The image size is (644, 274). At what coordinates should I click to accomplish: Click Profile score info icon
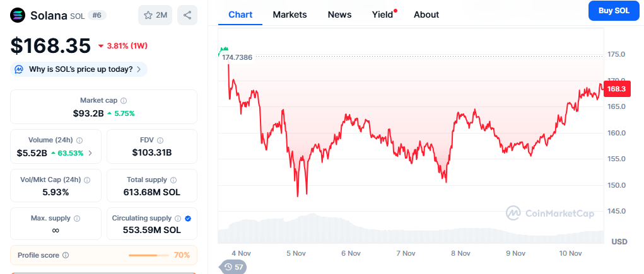(x=66, y=255)
